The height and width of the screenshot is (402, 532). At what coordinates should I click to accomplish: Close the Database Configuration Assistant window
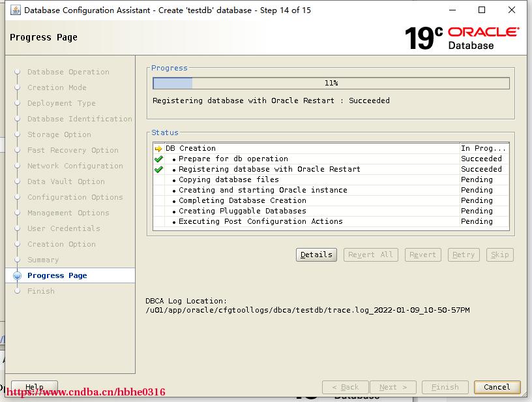coord(512,10)
